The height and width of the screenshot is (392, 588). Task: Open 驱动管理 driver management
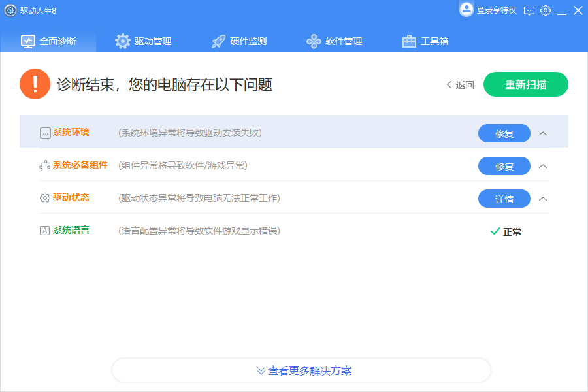pos(122,40)
